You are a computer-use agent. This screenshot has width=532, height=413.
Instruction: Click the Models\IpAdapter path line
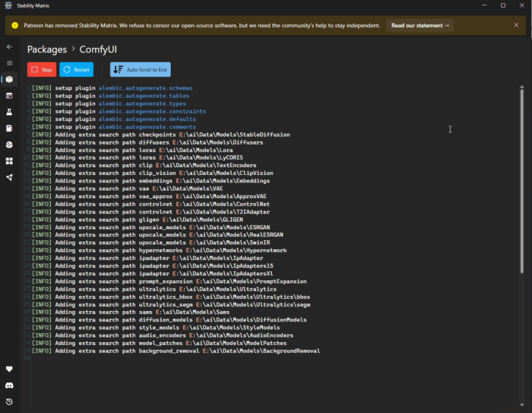(147, 258)
